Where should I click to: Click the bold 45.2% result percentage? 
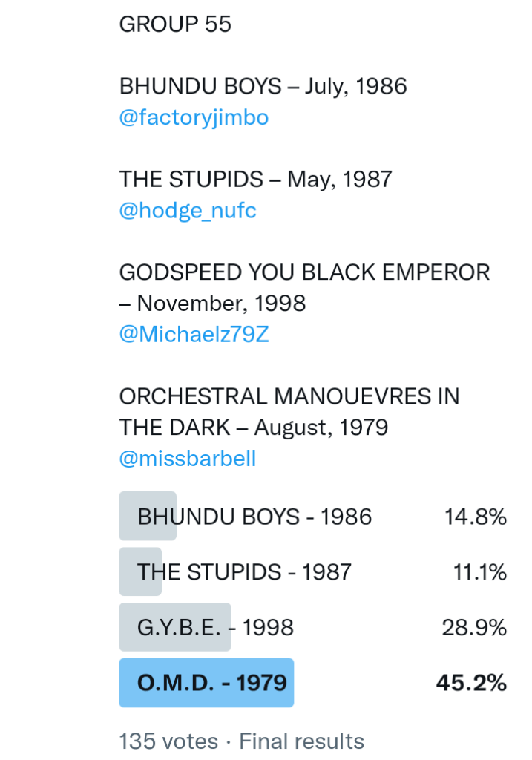pos(471,683)
